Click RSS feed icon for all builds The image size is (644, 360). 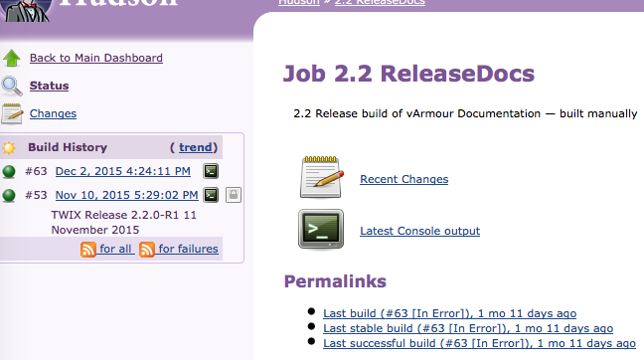[88, 250]
